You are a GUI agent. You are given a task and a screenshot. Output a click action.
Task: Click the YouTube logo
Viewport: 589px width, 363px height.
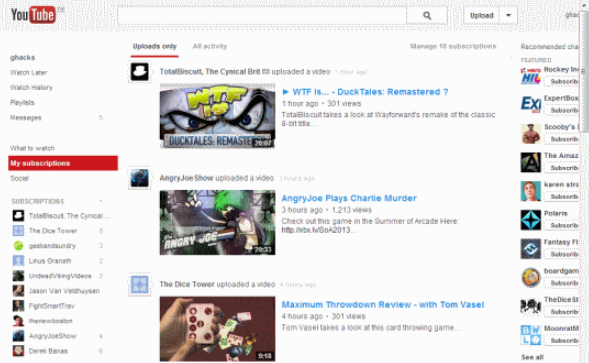(33, 15)
